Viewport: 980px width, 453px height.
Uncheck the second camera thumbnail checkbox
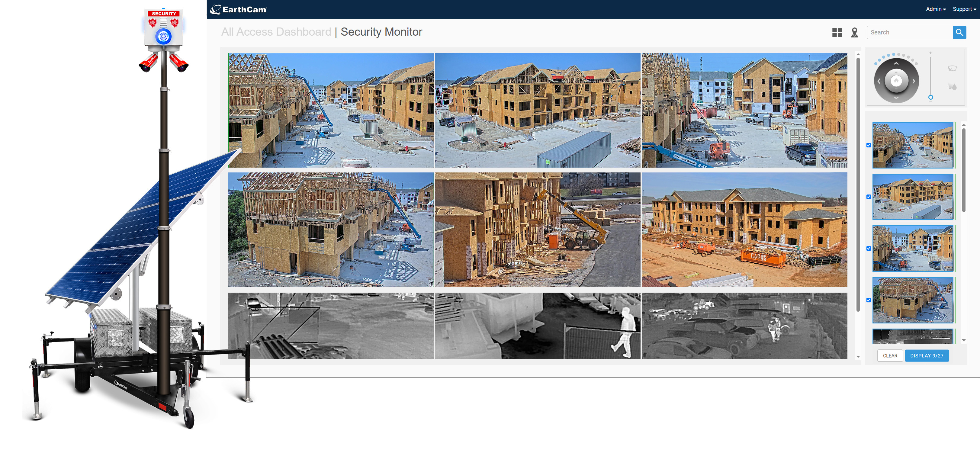[869, 197]
